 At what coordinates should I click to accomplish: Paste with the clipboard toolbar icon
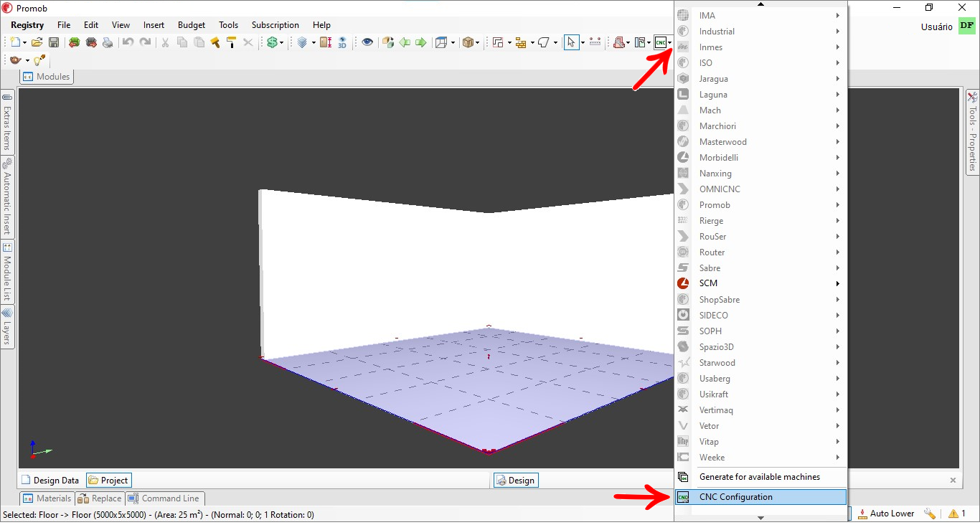[x=199, y=43]
